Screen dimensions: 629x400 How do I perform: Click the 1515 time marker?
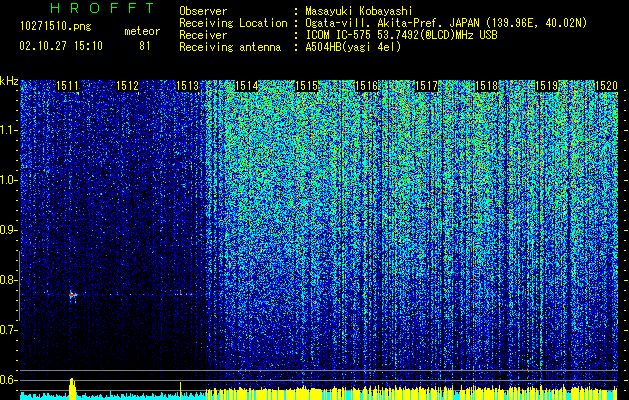306,86
